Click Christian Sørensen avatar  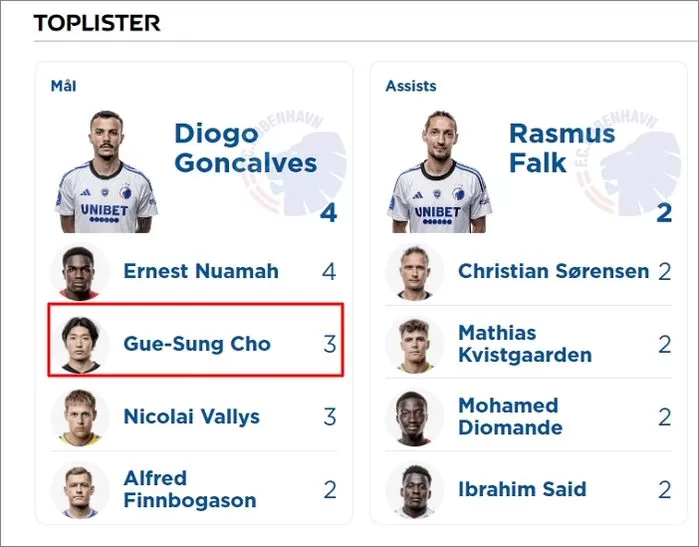click(x=415, y=271)
